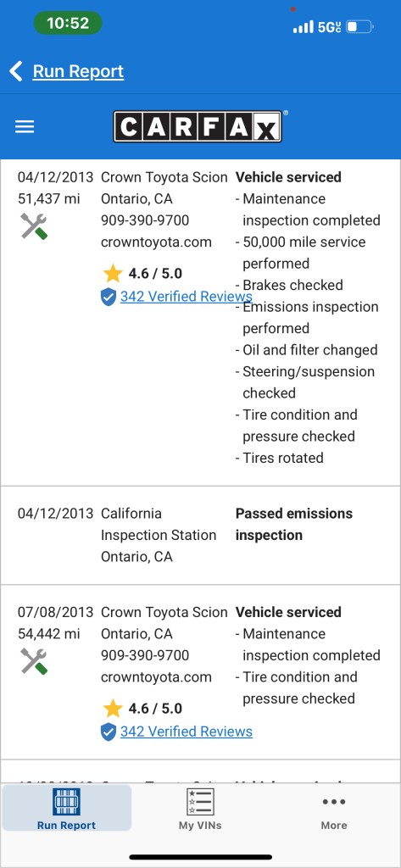Tap gold star rating in 54,442 mi entry
The image size is (401, 868).
(x=113, y=708)
